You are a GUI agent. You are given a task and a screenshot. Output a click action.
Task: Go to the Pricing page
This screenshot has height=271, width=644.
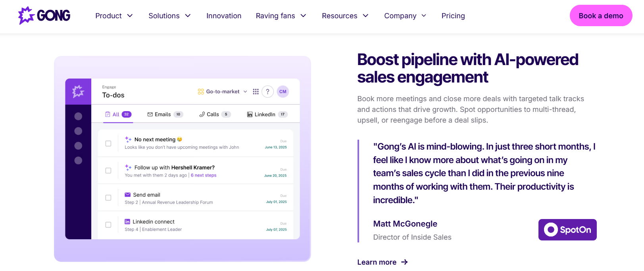pyautogui.click(x=453, y=16)
